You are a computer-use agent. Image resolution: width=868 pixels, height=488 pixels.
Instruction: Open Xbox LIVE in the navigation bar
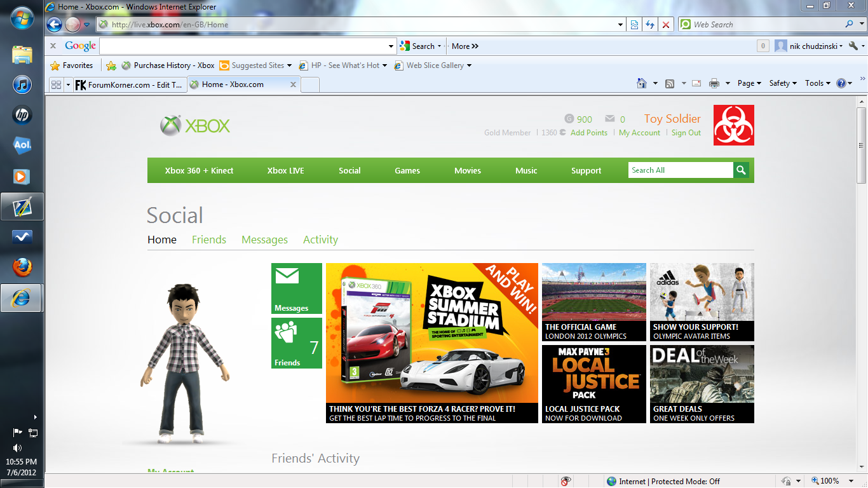pyautogui.click(x=285, y=170)
